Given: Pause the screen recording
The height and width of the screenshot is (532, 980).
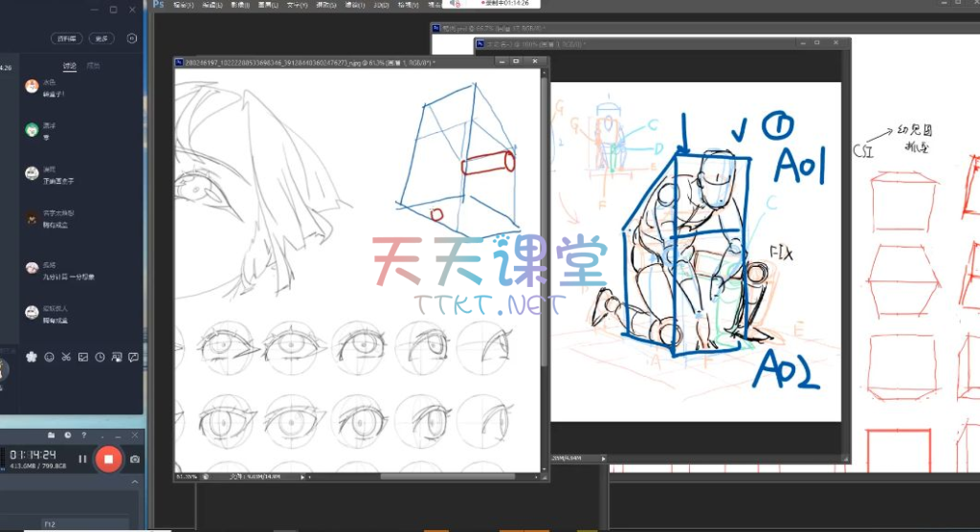Looking at the screenshot, I should pyautogui.click(x=82, y=459).
